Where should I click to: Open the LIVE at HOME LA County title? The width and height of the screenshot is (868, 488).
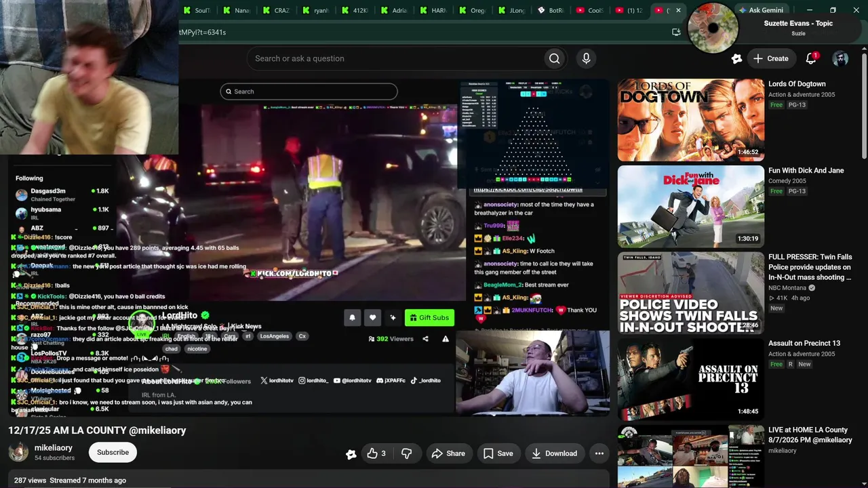pyautogui.click(x=810, y=435)
